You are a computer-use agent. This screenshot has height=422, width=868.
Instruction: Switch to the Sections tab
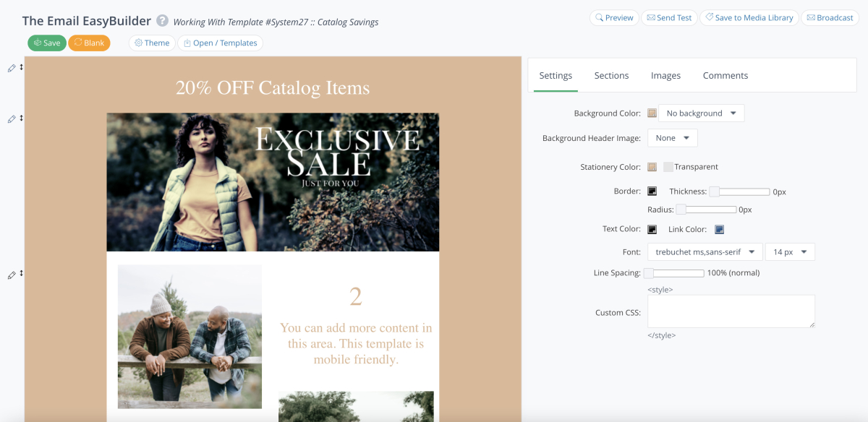pos(611,76)
